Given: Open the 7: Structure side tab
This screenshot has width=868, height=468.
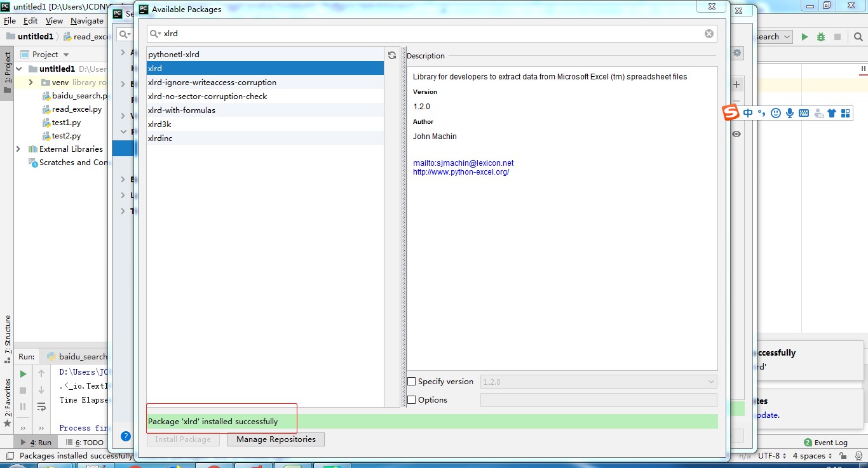Looking at the screenshot, I should pyautogui.click(x=7, y=340).
